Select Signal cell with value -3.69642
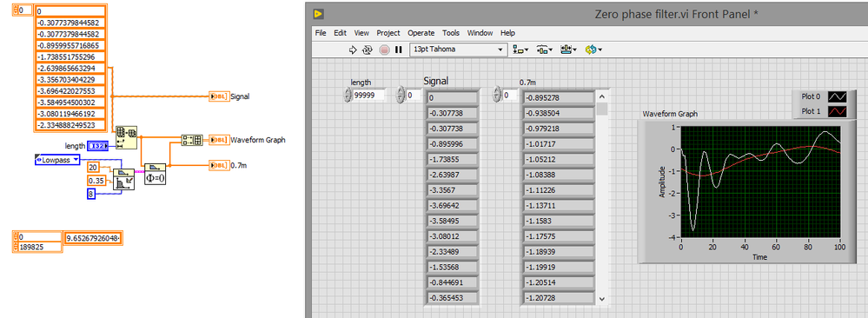Viewport: 868px width, 318px height. [453, 206]
